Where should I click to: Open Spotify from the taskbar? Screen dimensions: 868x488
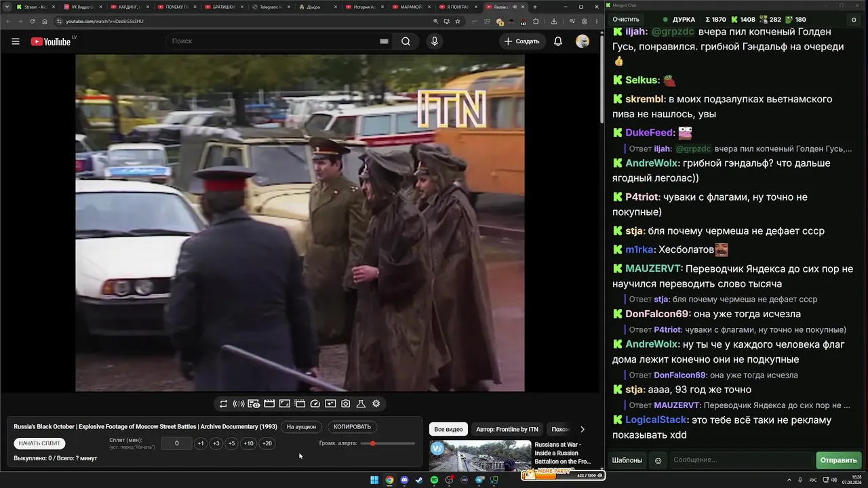coord(434,480)
